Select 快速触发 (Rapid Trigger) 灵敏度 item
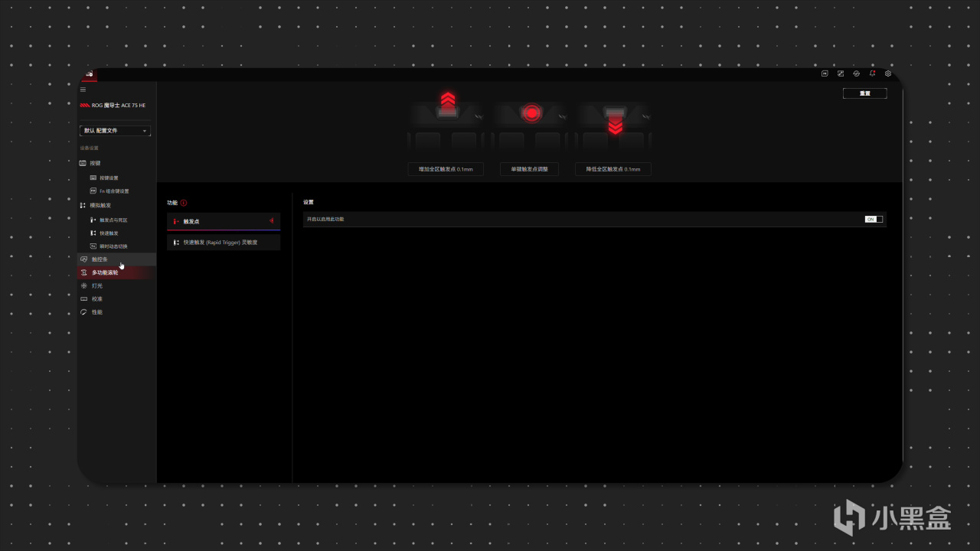The width and height of the screenshot is (980, 551). [224, 242]
